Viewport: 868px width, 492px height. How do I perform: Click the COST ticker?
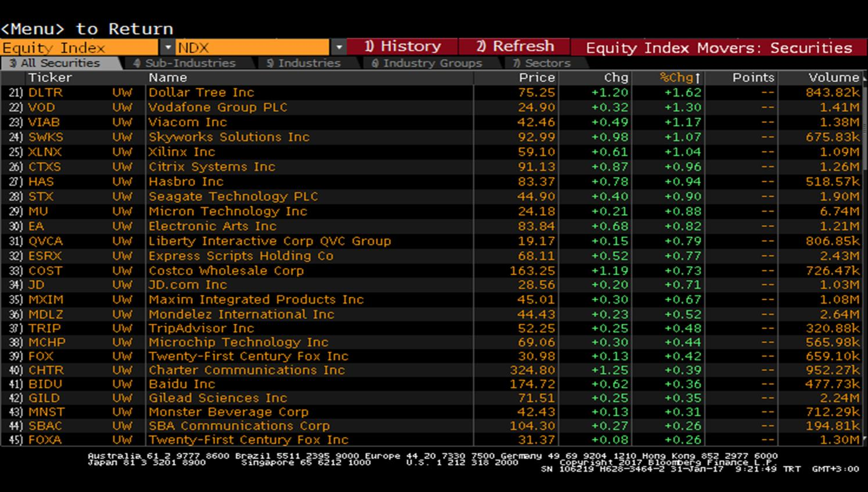click(x=45, y=271)
